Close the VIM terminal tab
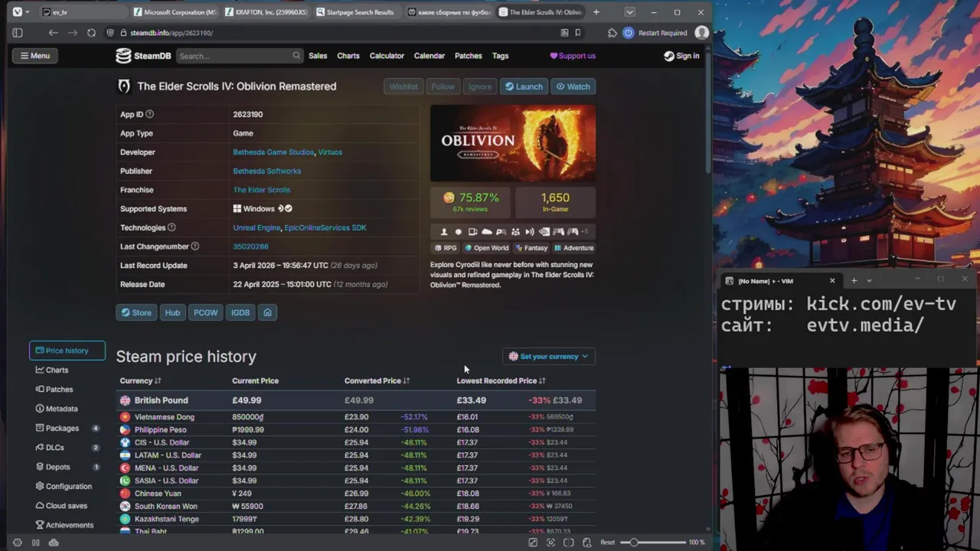The width and height of the screenshot is (980, 551). [832, 281]
